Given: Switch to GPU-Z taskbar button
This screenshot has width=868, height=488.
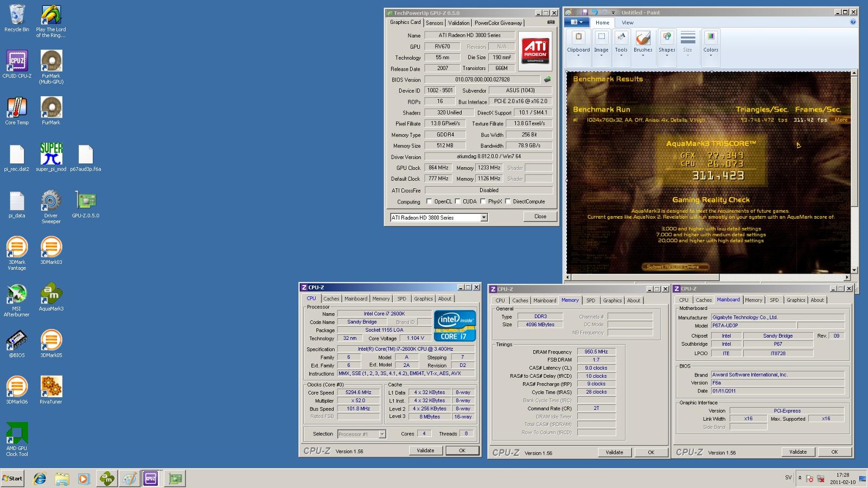Looking at the screenshot, I should click(x=175, y=479).
